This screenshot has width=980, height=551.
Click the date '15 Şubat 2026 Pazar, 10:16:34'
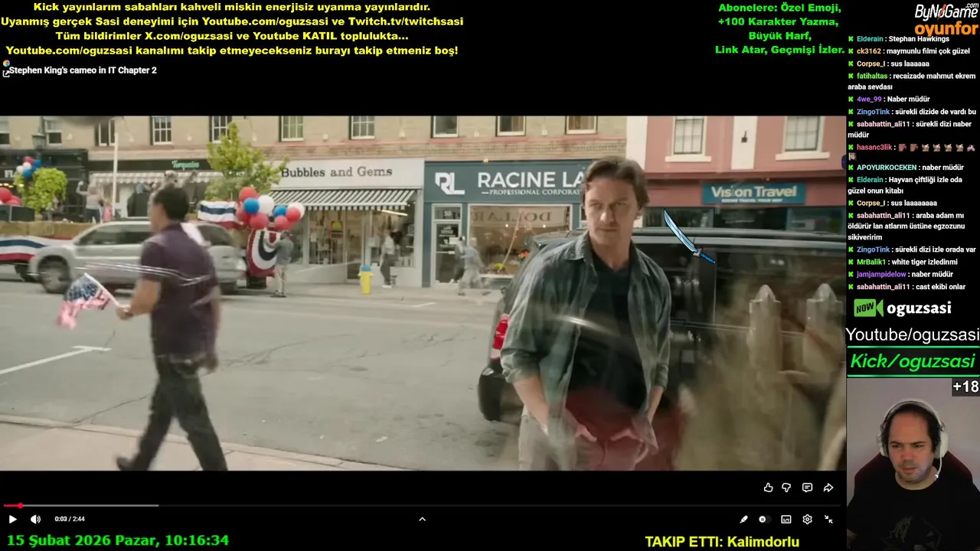click(118, 540)
